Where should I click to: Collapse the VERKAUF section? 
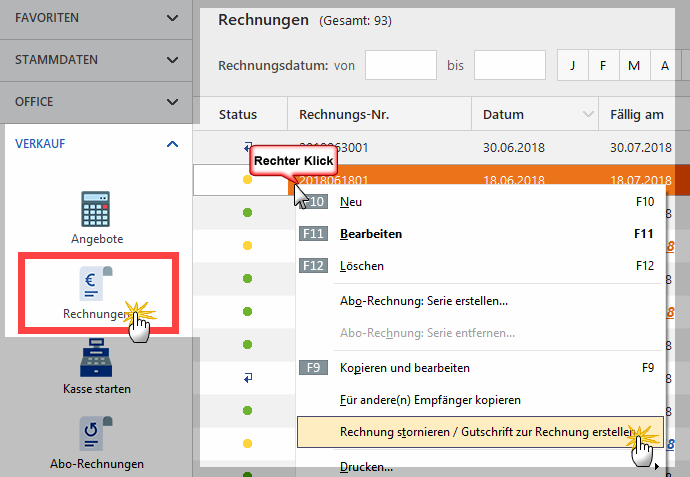click(x=96, y=144)
